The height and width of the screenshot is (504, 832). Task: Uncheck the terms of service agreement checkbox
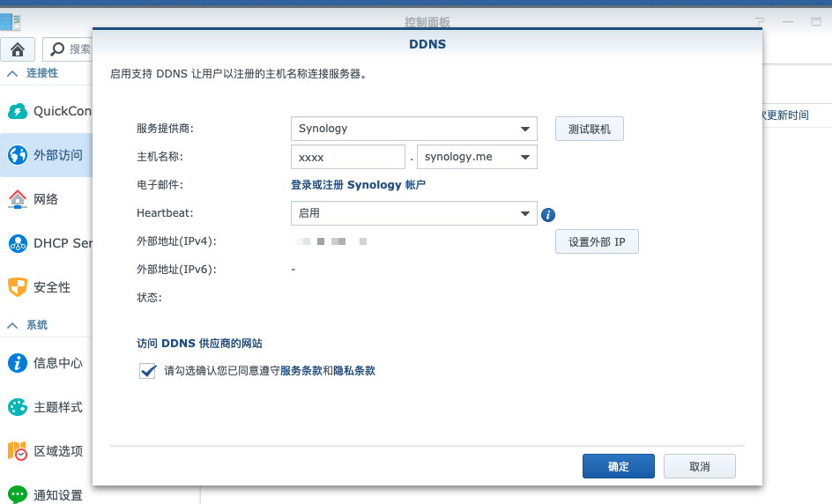click(147, 371)
